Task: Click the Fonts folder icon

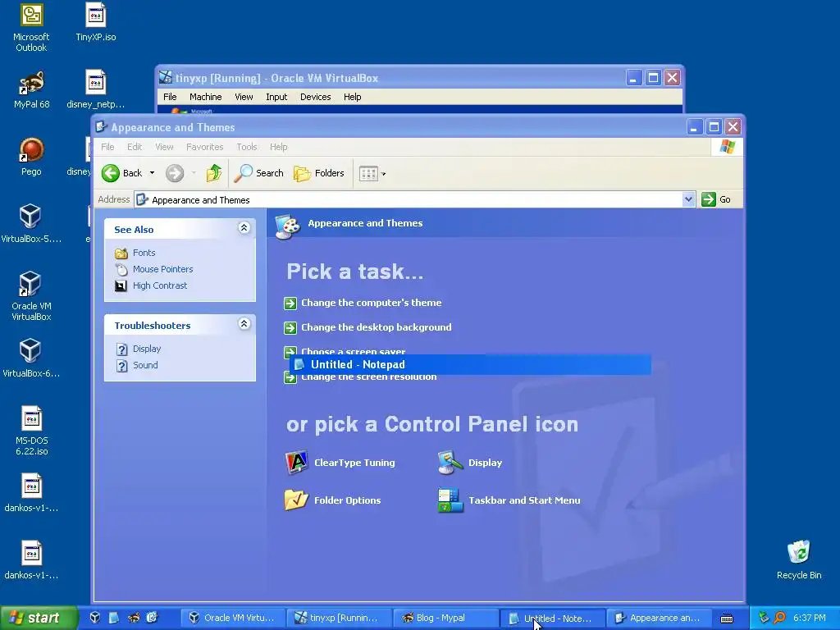Action: tap(121, 253)
